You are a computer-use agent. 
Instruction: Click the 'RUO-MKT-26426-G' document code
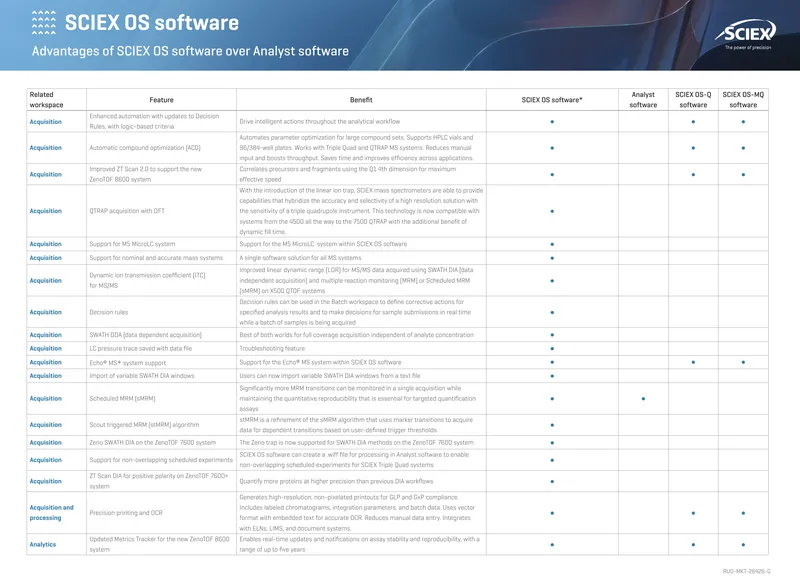pyautogui.click(x=746, y=571)
